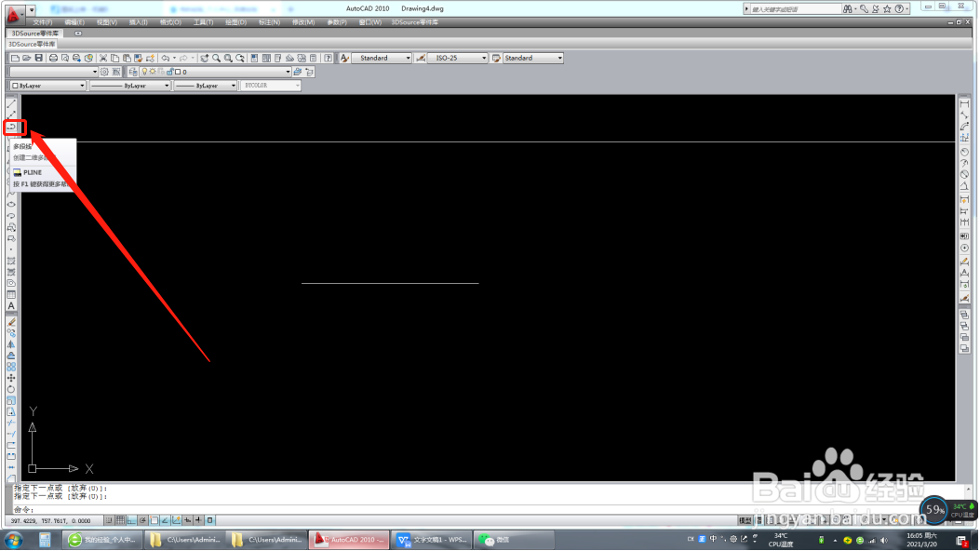Image resolution: width=980 pixels, height=551 pixels.
Task: Toggle Ortho mode in the status bar
Action: click(131, 520)
